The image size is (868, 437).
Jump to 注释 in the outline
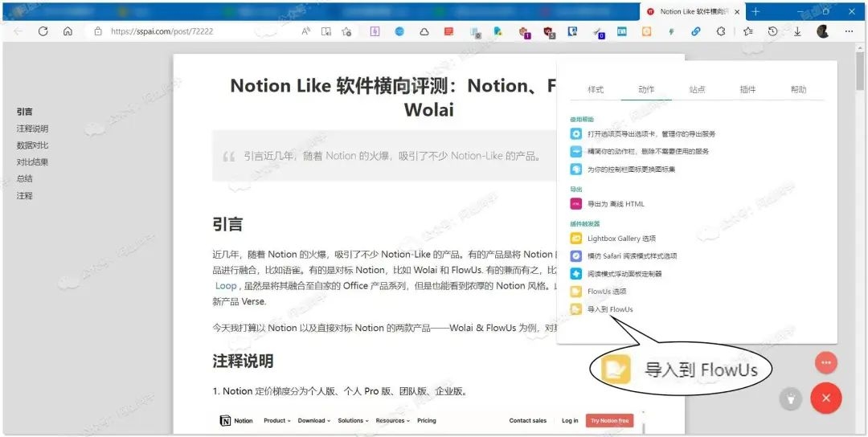point(24,196)
